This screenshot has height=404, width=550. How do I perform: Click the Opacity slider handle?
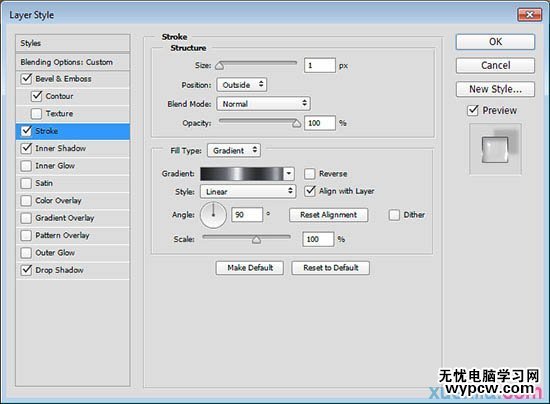(x=297, y=123)
